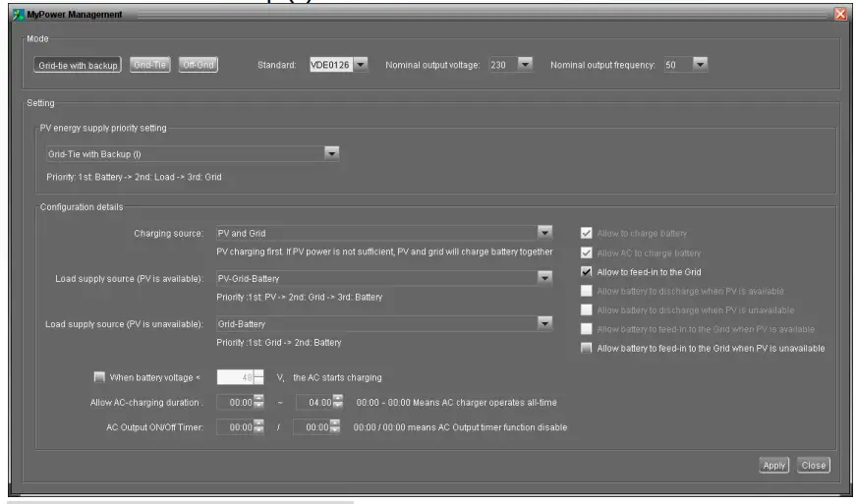Click AC-charging duration end time 04:00 field
The width and height of the screenshot is (856, 504).
[x=314, y=402]
